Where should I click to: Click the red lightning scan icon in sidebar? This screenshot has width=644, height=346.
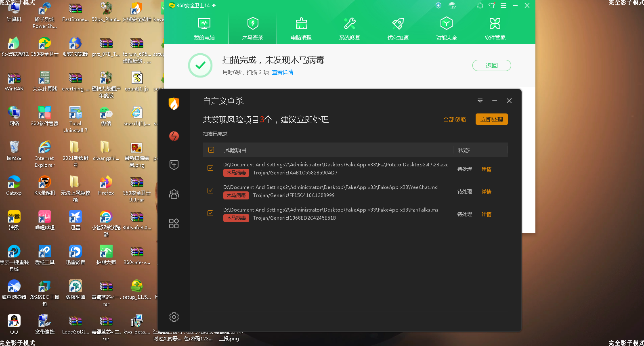pyautogui.click(x=174, y=136)
